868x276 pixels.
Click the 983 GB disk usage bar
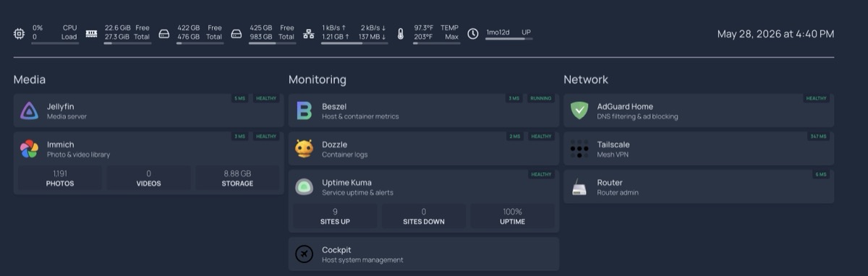[x=272, y=43]
